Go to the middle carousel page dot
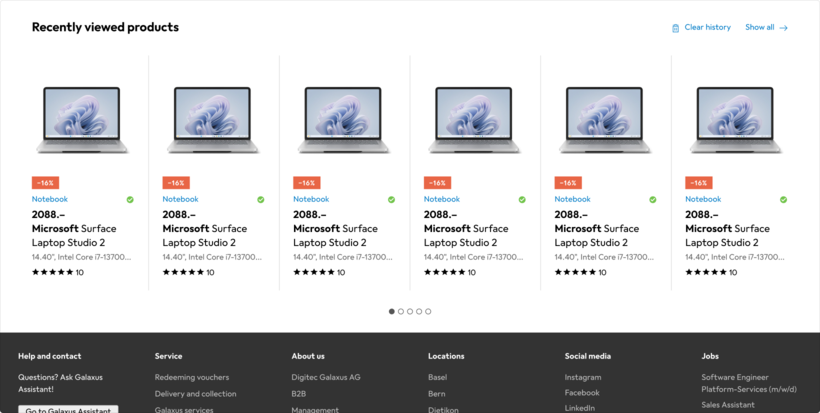Viewport: 820px width, 413px height. [x=410, y=312]
